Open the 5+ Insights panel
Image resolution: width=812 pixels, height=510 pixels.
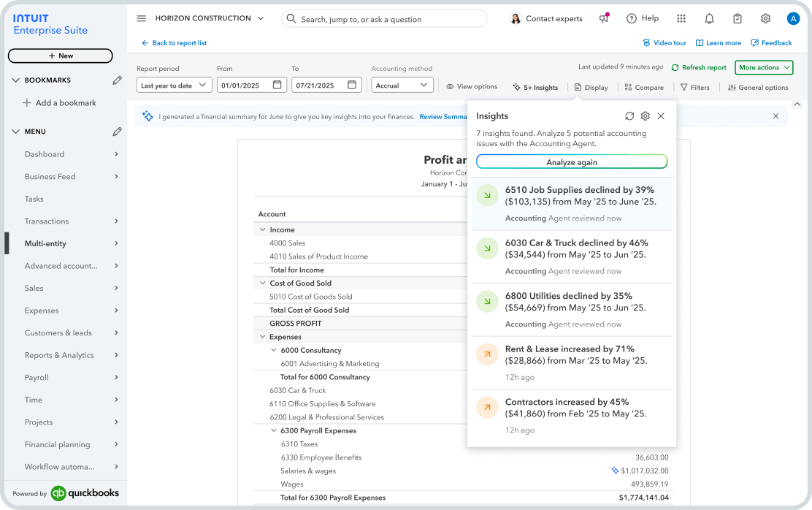[535, 87]
